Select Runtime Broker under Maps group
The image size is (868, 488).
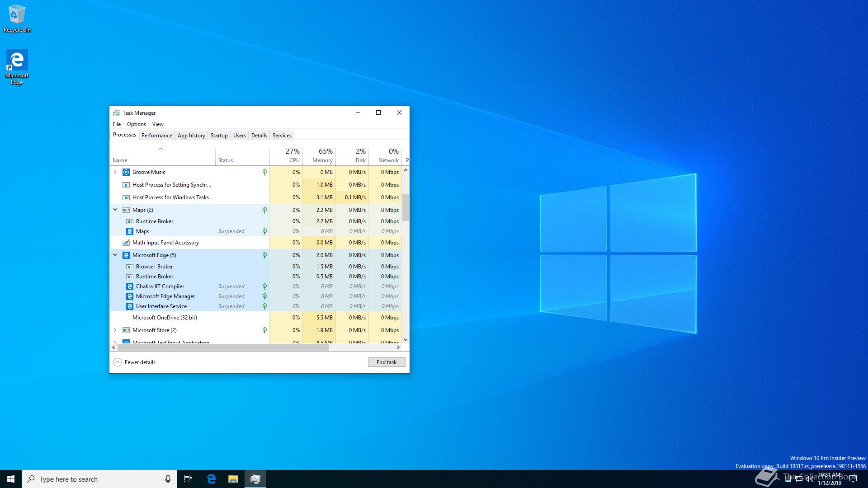pos(256,221)
